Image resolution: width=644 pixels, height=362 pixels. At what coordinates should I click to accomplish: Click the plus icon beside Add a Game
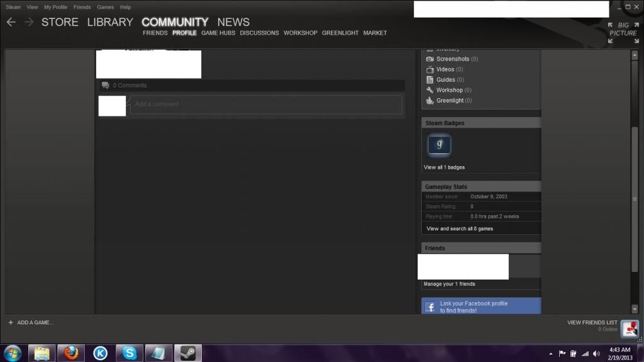click(11, 322)
